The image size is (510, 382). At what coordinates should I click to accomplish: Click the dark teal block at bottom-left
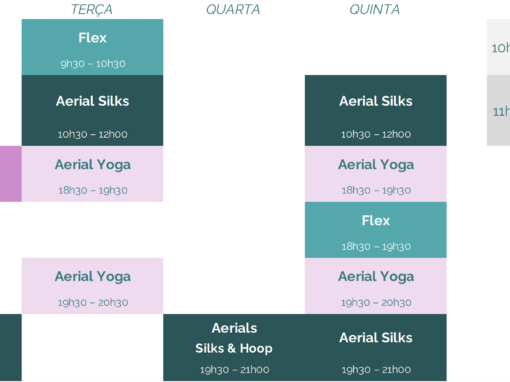pos(11,347)
